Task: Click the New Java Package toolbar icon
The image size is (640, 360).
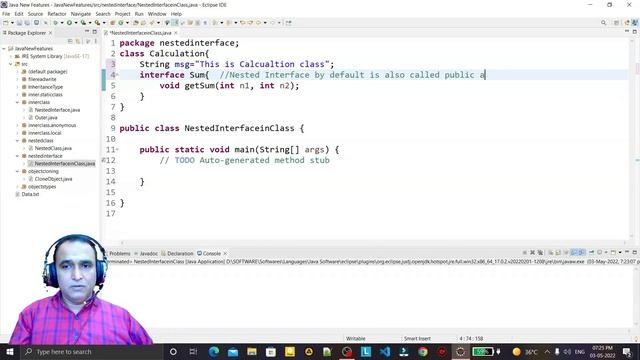Action: coord(113,23)
